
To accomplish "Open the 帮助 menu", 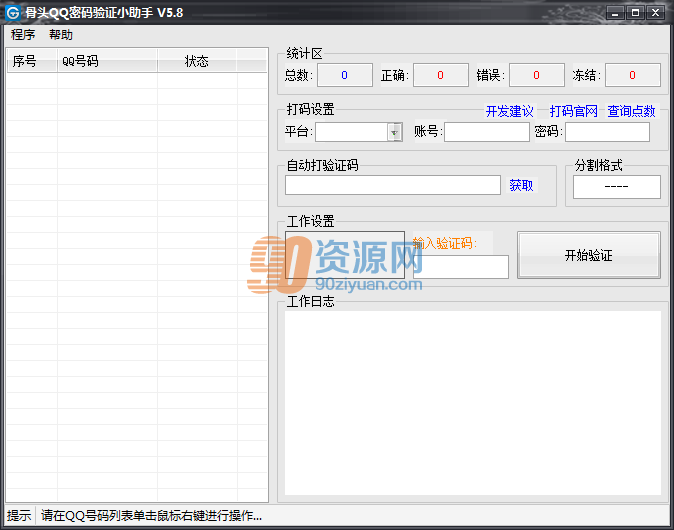I will coord(61,34).
